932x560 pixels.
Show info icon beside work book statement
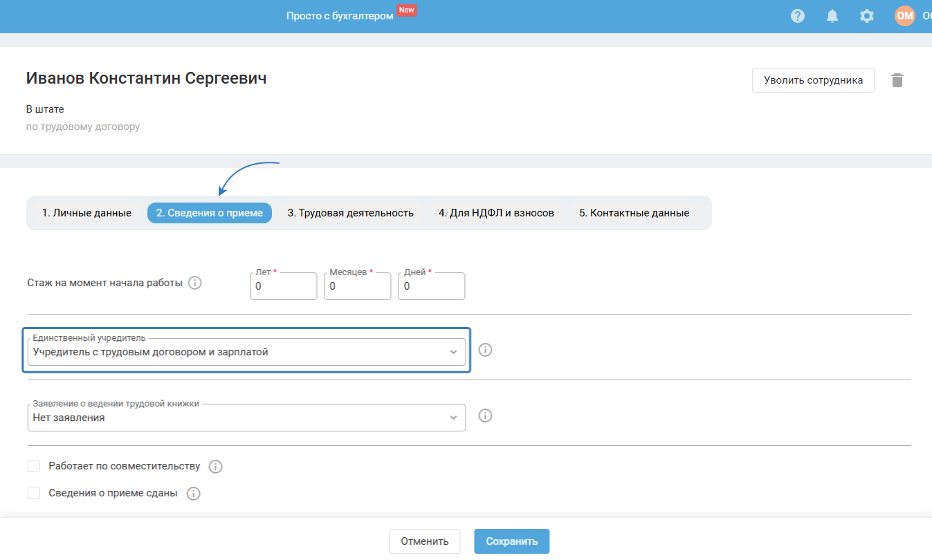pyautogui.click(x=486, y=416)
